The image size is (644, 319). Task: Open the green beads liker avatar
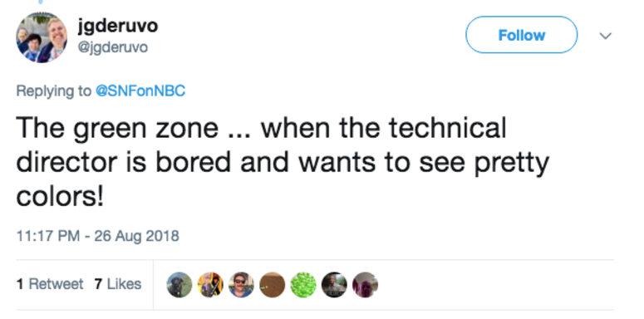pos(303,284)
